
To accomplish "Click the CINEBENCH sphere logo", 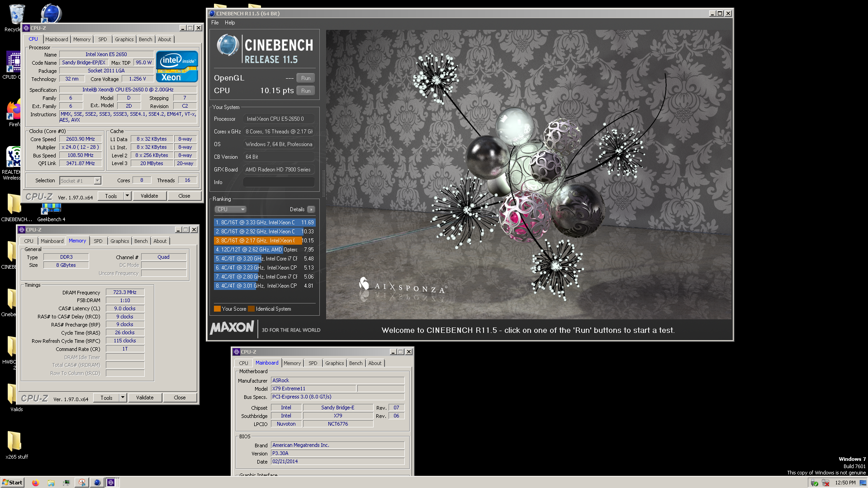I will tap(228, 45).
